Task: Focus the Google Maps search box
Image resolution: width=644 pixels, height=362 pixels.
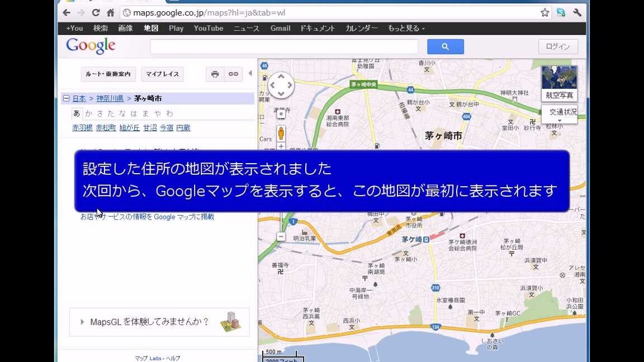Action: point(284,47)
